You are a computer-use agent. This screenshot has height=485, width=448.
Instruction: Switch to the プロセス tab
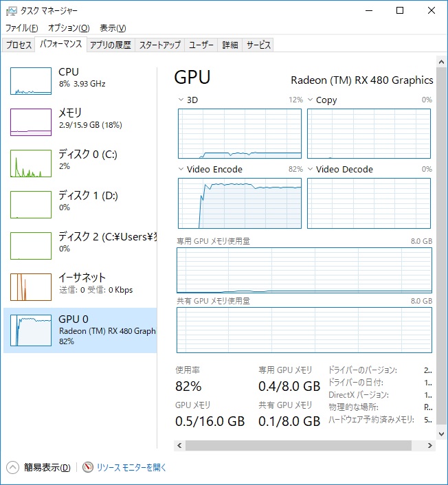tap(19, 45)
